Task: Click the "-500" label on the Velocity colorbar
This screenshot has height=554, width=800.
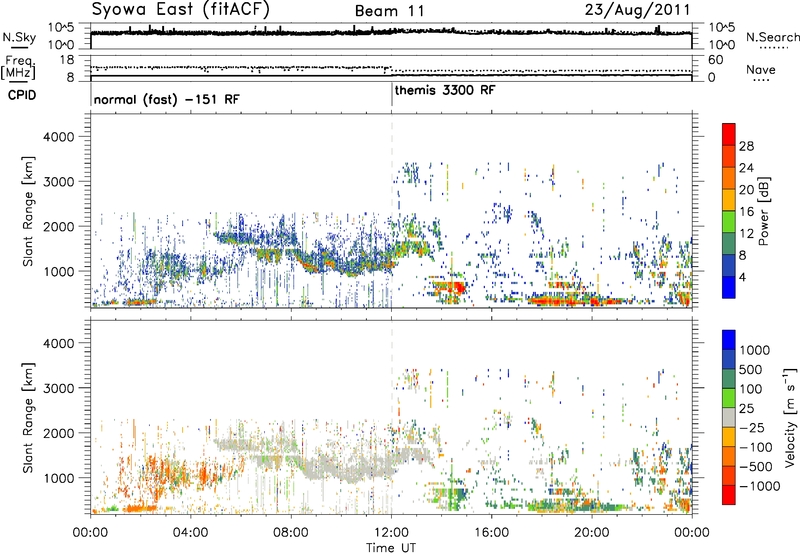Action: click(756, 467)
